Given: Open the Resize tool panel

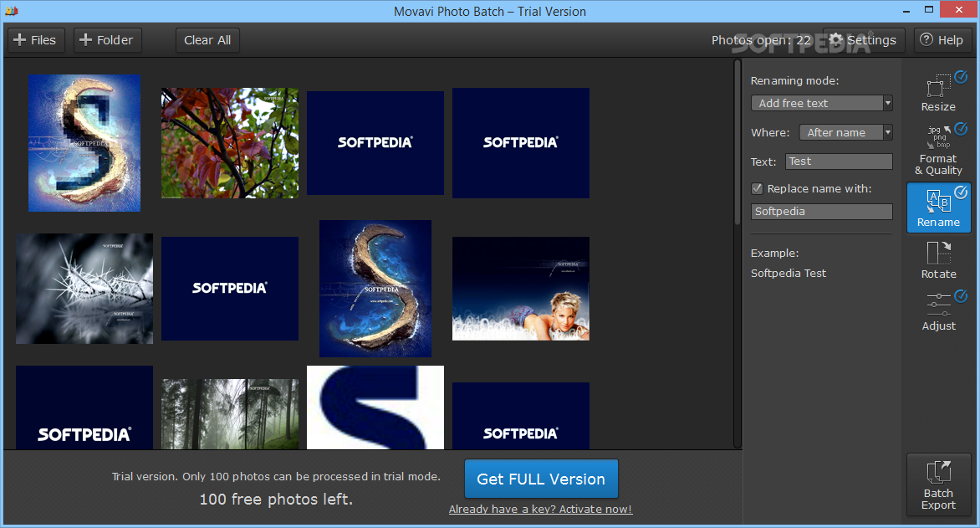Looking at the screenshot, I should [x=938, y=92].
